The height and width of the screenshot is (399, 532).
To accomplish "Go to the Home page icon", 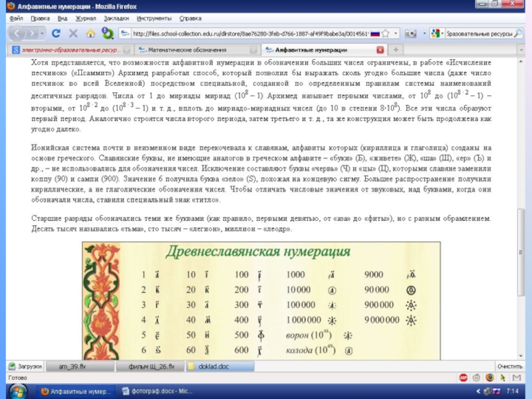I will (x=90, y=33).
